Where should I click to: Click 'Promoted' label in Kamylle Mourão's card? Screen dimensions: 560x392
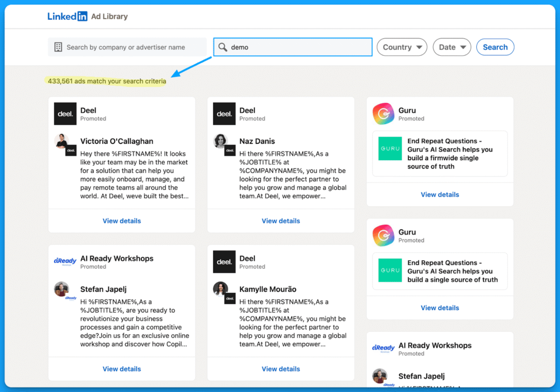[252, 267]
